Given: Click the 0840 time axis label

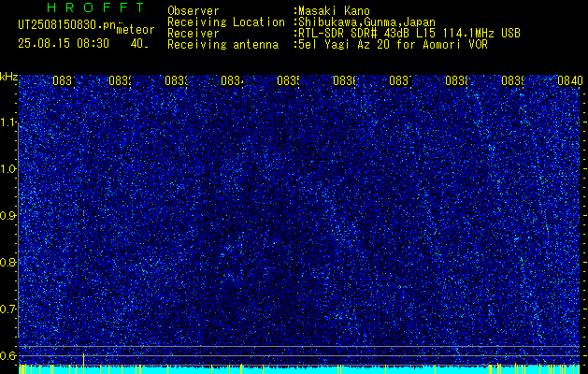Looking at the screenshot, I should tap(569, 80).
